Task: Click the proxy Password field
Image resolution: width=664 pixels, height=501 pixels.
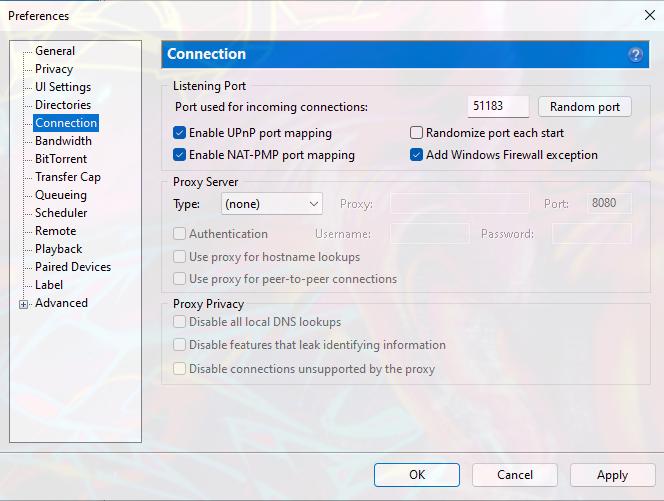Action: pyautogui.click(x=592, y=234)
